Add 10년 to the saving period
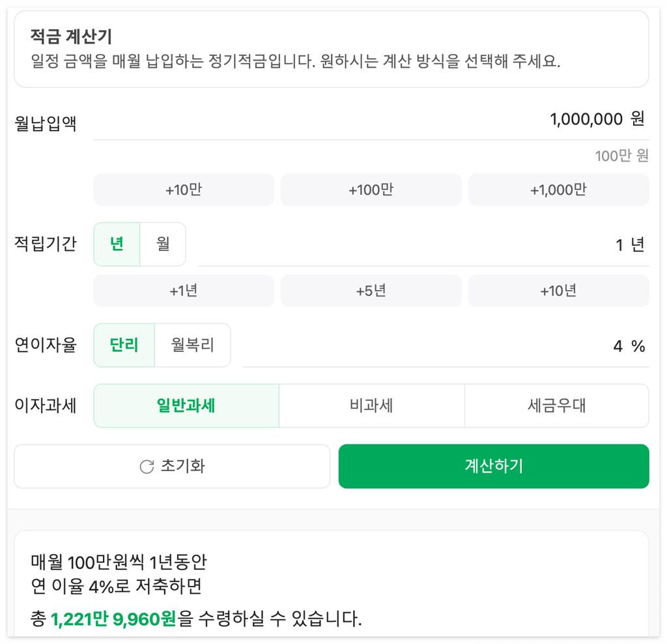Viewport: 667px width, 644px height. pyautogui.click(x=558, y=291)
